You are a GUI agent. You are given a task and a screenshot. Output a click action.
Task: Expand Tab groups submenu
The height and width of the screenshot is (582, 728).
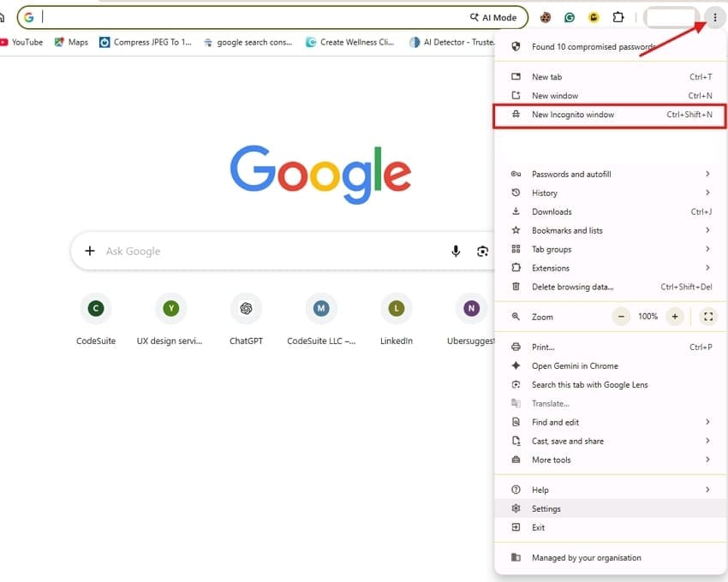click(x=610, y=249)
